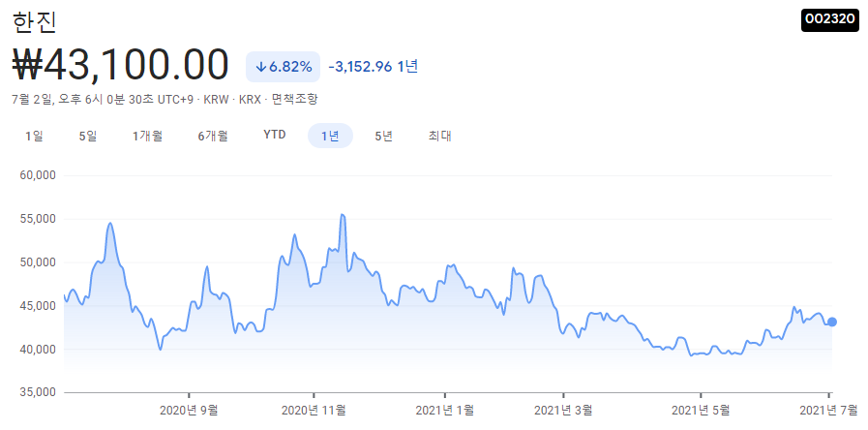Viewport: 868px width, 430px height.
Task: Switch to the 1개월 range tab
Action: 147,136
